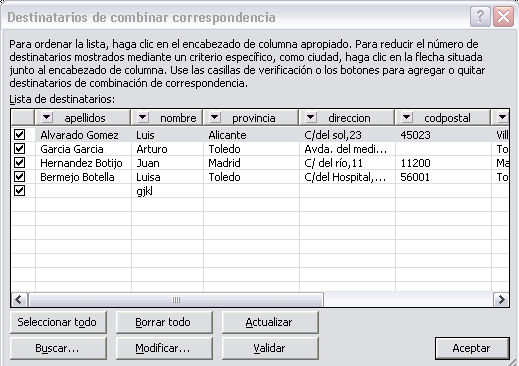This screenshot has width=519, height=366.
Task: Uncheck the Hernandez Botijo recipient checkbox
Action: coord(20,163)
